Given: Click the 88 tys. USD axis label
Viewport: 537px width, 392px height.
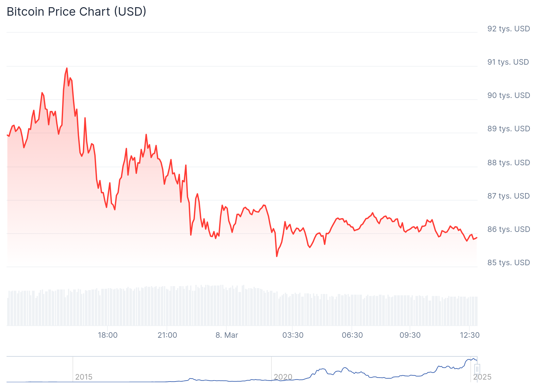Looking at the screenshot, I should click(509, 163).
